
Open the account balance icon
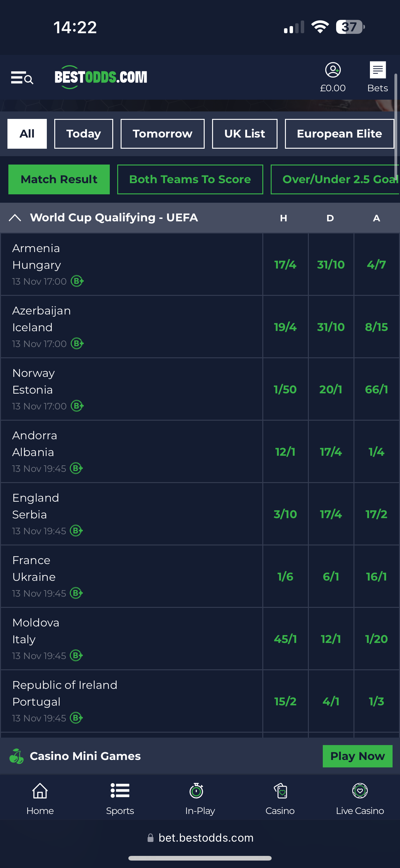[333, 70]
